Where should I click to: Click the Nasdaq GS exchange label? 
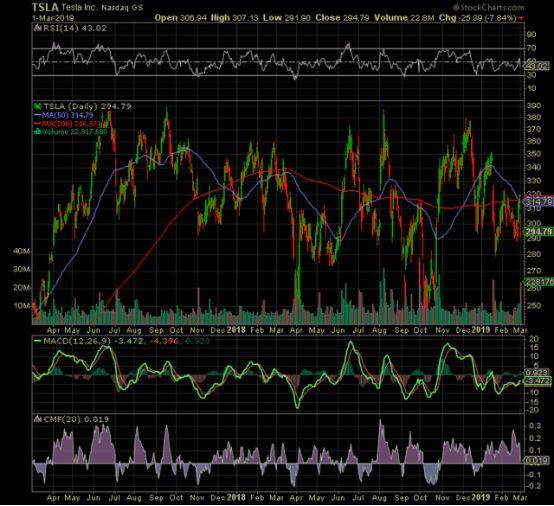pos(122,7)
